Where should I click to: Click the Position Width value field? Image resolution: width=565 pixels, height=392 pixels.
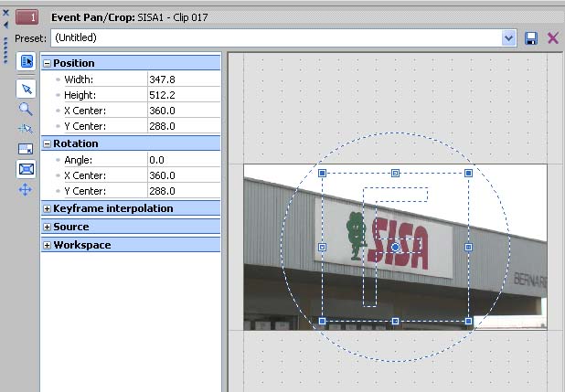tap(183, 79)
